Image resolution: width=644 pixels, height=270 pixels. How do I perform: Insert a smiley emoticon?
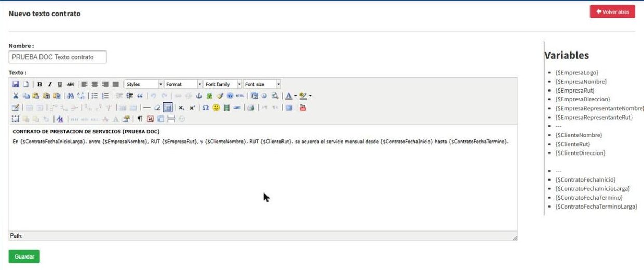(216, 108)
